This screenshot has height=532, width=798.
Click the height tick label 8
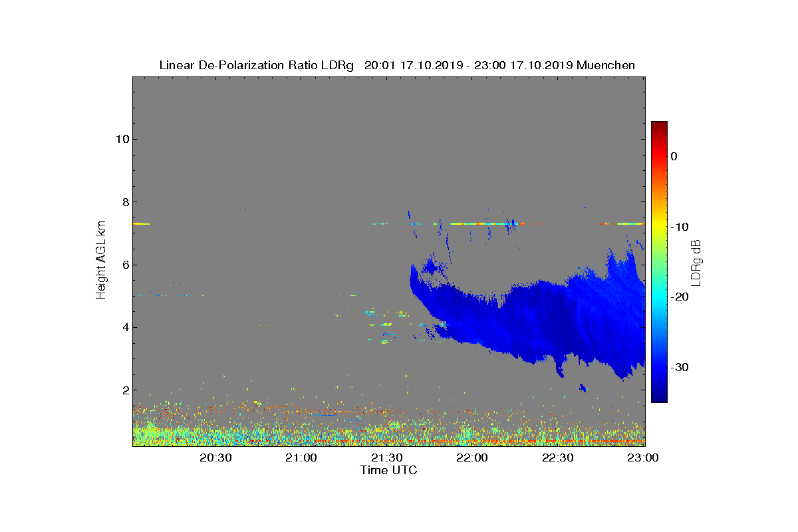124,202
